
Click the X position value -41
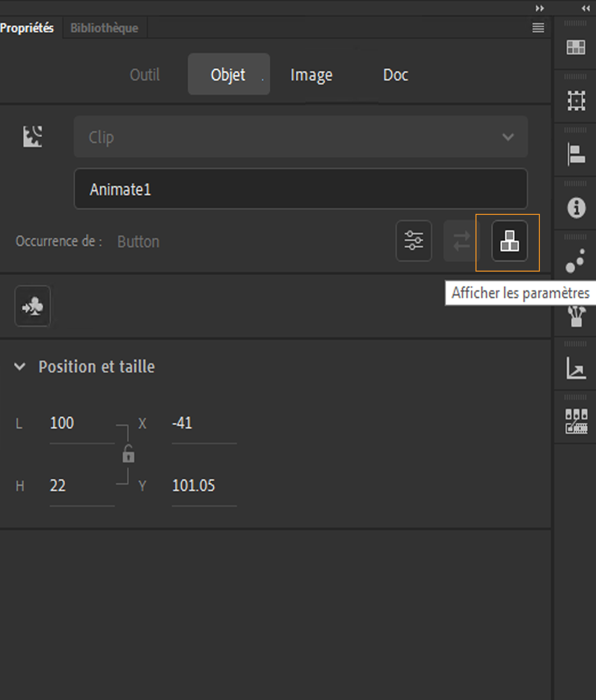pos(183,423)
